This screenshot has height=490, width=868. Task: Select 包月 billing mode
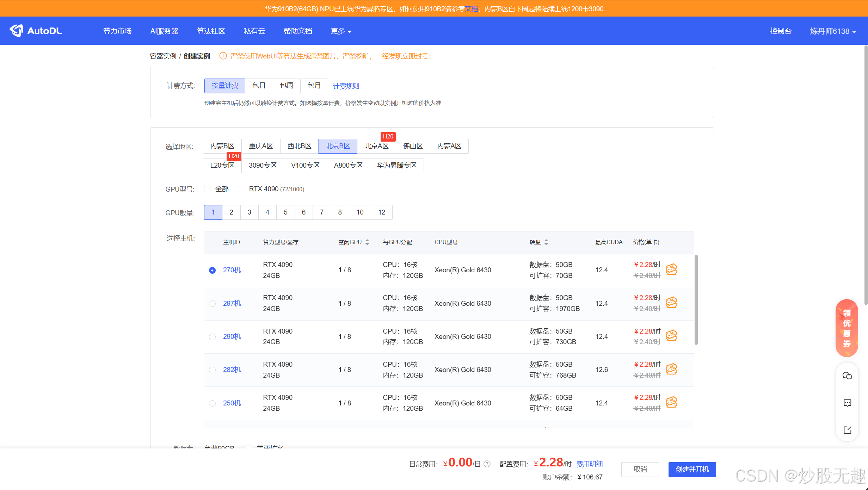coord(314,86)
